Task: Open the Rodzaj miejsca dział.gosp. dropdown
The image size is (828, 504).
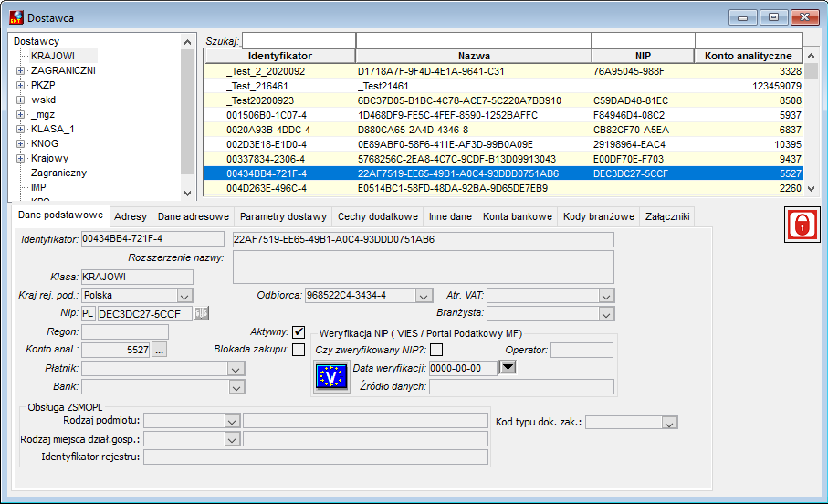Action: [x=232, y=439]
